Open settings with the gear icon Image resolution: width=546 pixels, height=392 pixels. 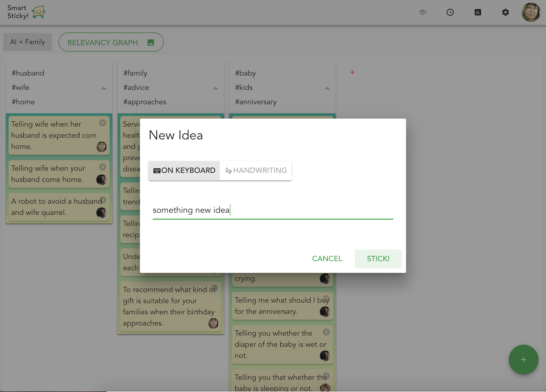click(505, 12)
